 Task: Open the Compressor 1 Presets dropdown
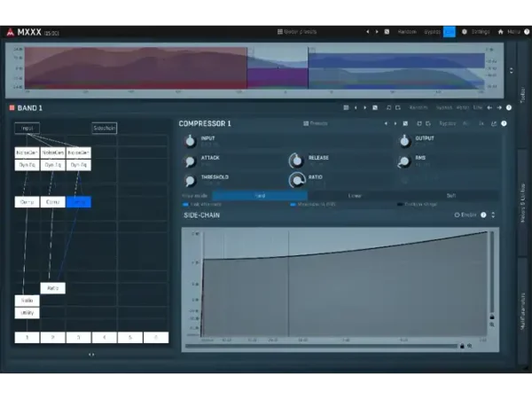(315, 123)
